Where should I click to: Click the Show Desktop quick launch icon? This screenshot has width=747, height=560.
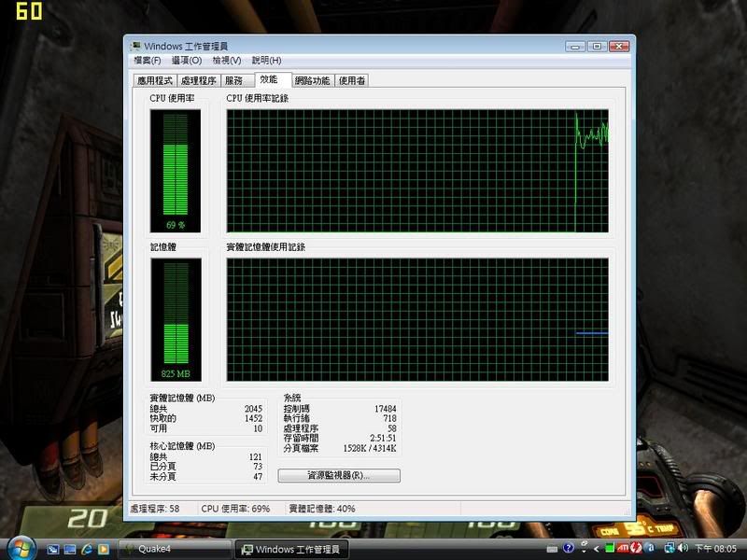point(53,549)
